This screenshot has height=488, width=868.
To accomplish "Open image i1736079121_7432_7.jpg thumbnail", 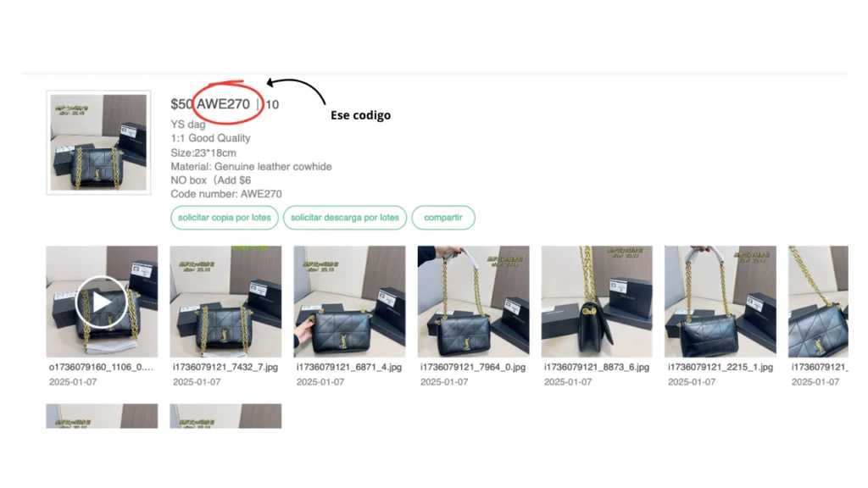I will pyautogui.click(x=225, y=302).
